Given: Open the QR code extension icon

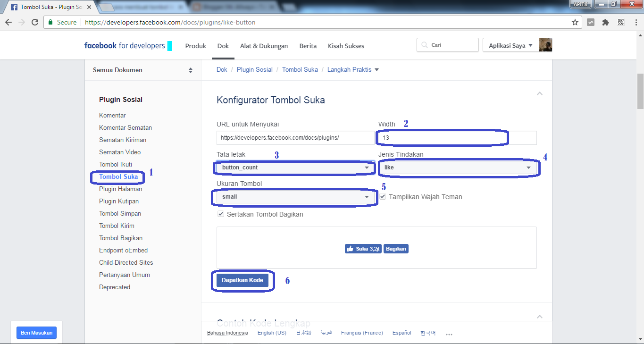Looking at the screenshot, I should pos(620,22).
